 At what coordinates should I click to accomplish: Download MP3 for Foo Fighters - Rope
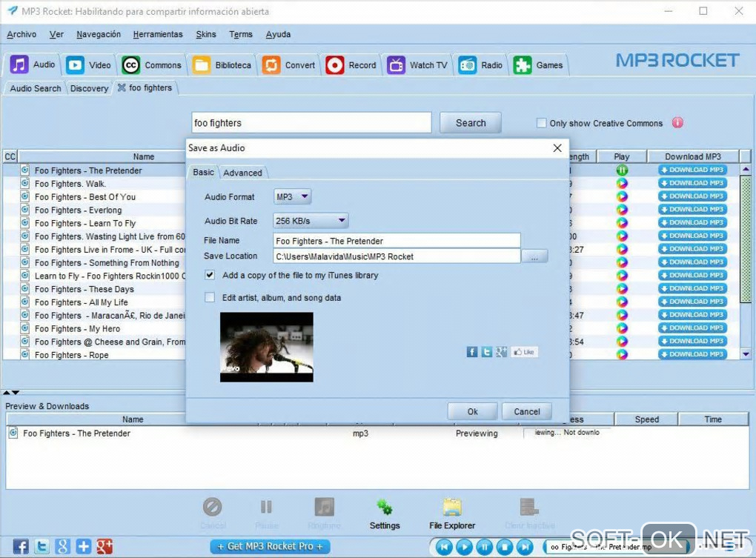pyautogui.click(x=692, y=354)
